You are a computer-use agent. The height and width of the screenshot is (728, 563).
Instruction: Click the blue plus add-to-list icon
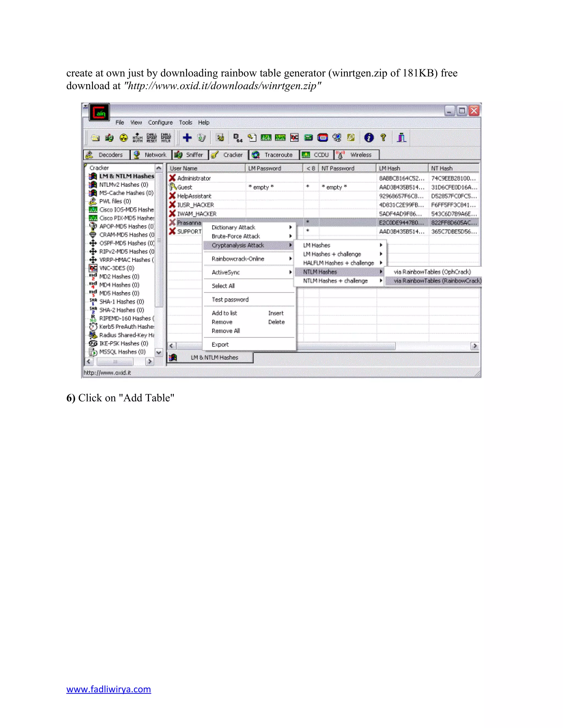(x=187, y=138)
